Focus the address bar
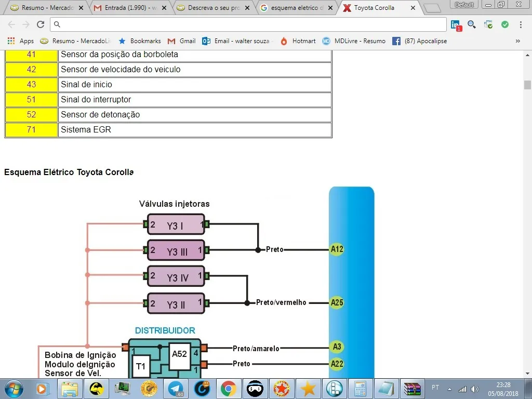Screen dimensions: 532x399 (248, 24)
